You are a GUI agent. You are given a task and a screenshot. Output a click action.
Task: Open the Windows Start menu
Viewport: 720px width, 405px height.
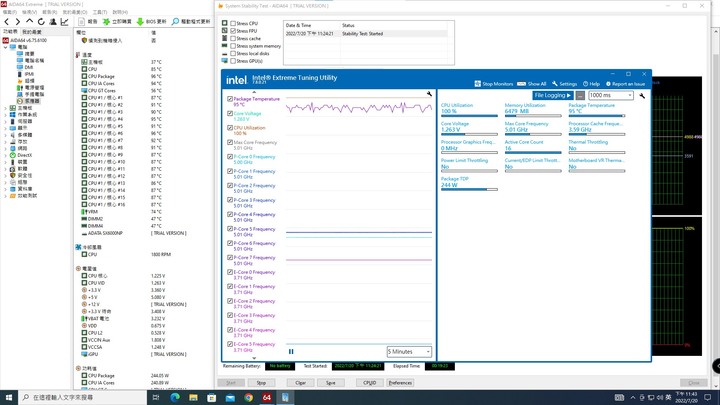(9, 397)
